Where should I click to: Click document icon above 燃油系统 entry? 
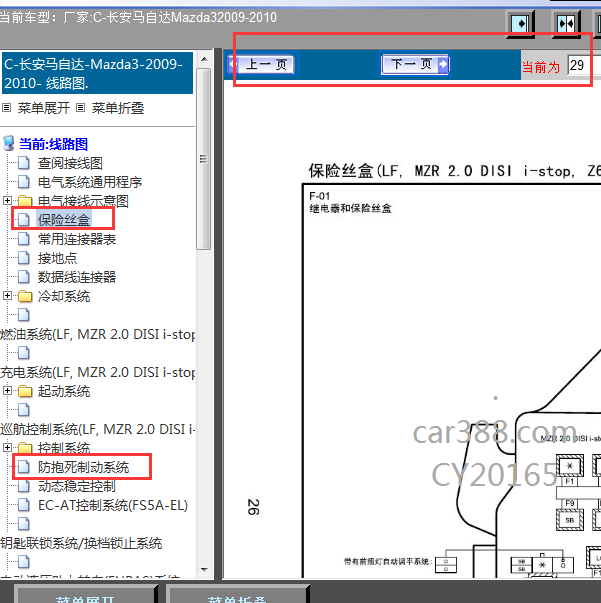pyautogui.click(x=24, y=315)
